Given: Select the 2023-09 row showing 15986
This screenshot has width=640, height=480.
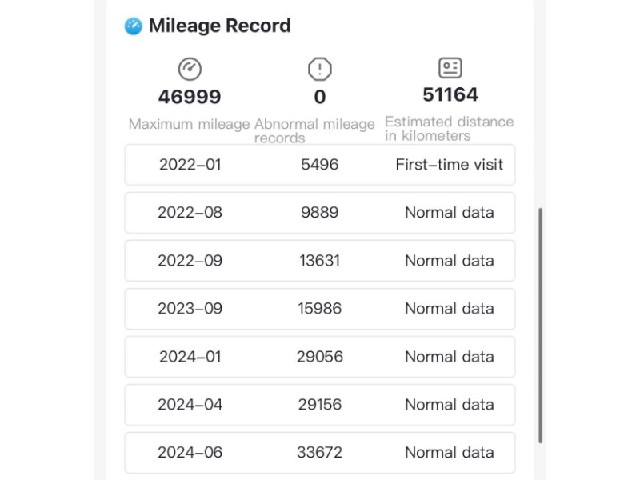Looking at the screenshot, I should pos(320,309).
